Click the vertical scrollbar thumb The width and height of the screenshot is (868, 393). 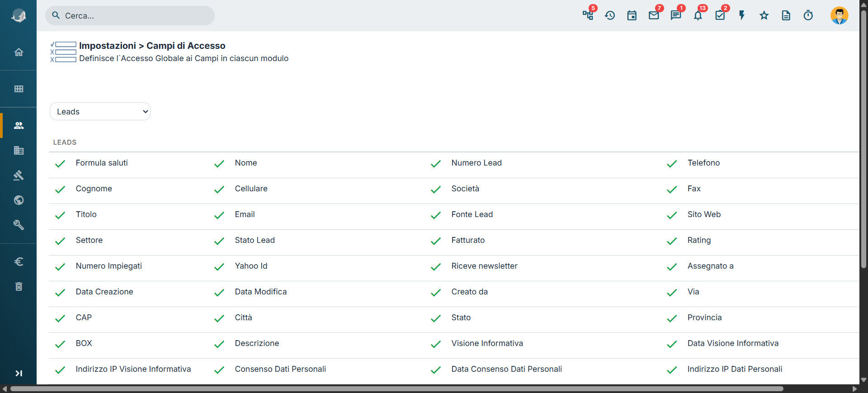pyautogui.click(x=863, y=140)
